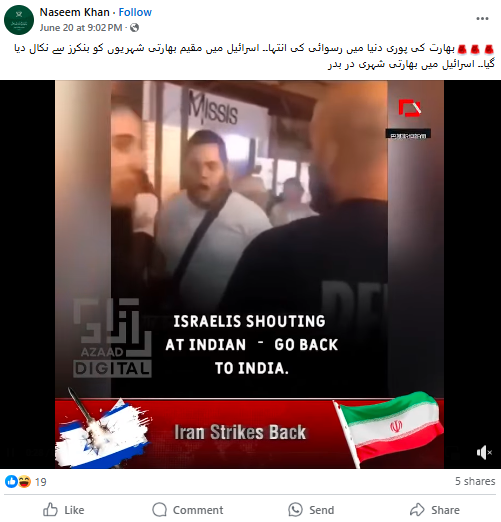Screen dimensions: 501x522
Task: View the 19 reactions list
Action: pyautogui.click(x=41, y=482)
